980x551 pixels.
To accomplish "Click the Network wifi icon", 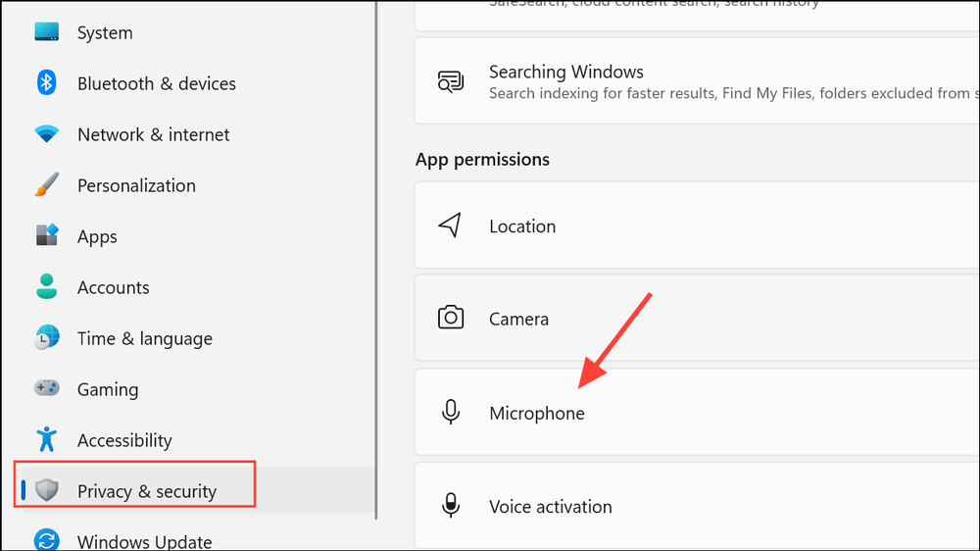I will tap(47, 134).
